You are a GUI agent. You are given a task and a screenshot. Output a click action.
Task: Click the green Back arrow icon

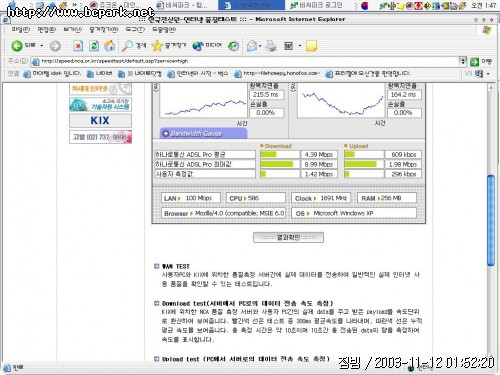coord(17,46)
